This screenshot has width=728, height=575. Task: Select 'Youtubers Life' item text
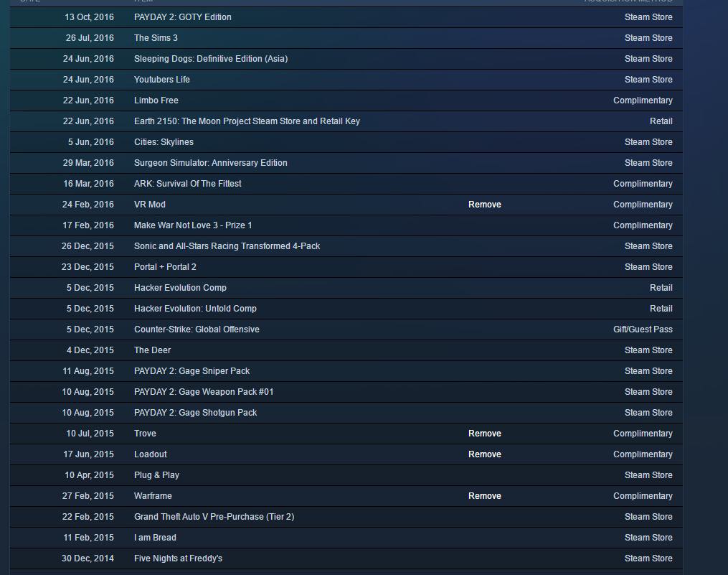161,80
